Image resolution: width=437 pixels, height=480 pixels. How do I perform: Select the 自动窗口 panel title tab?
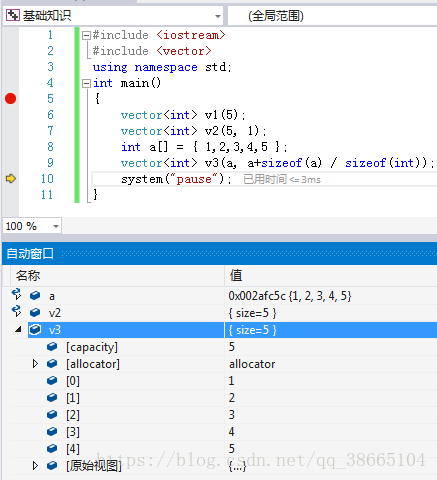30,254
